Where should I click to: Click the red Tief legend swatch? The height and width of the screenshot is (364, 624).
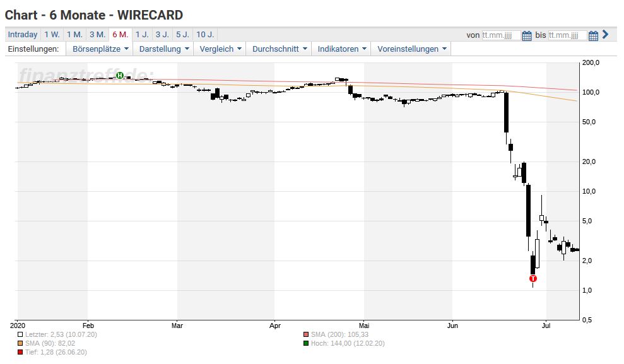coord(20,352)
